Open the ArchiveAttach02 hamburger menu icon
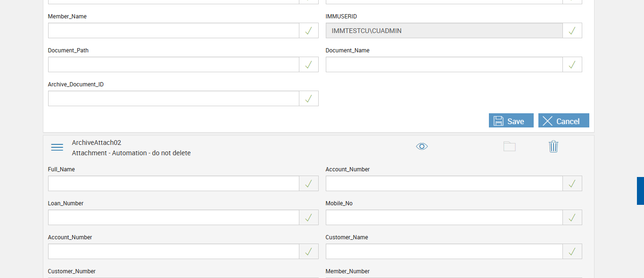Viewport: 644px width, 278px height. (57, 147)
